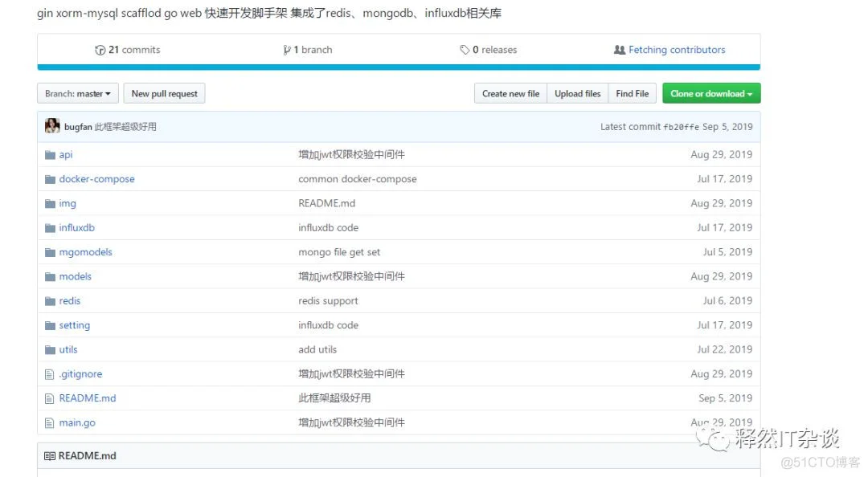The height and width of the screenshot is (477, 868).
Task: Click New pull request button
Action: point(165,93)
